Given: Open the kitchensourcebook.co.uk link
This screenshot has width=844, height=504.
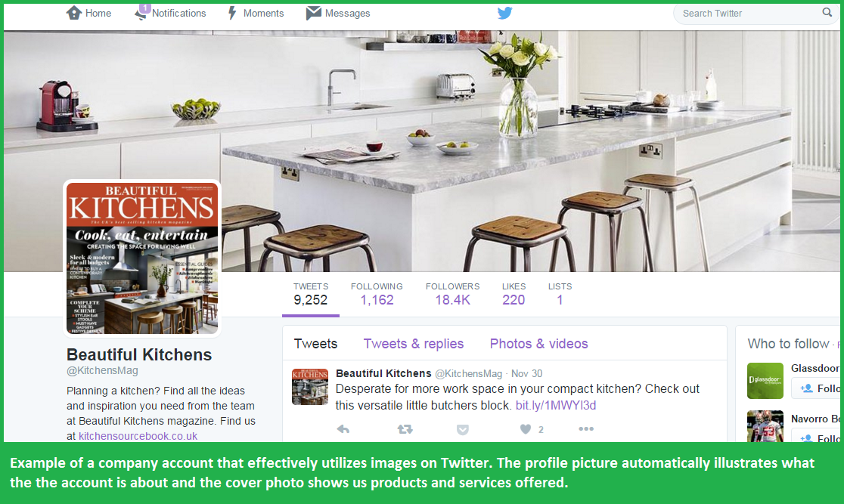Looking at the screenshot, I should [138, 436].
